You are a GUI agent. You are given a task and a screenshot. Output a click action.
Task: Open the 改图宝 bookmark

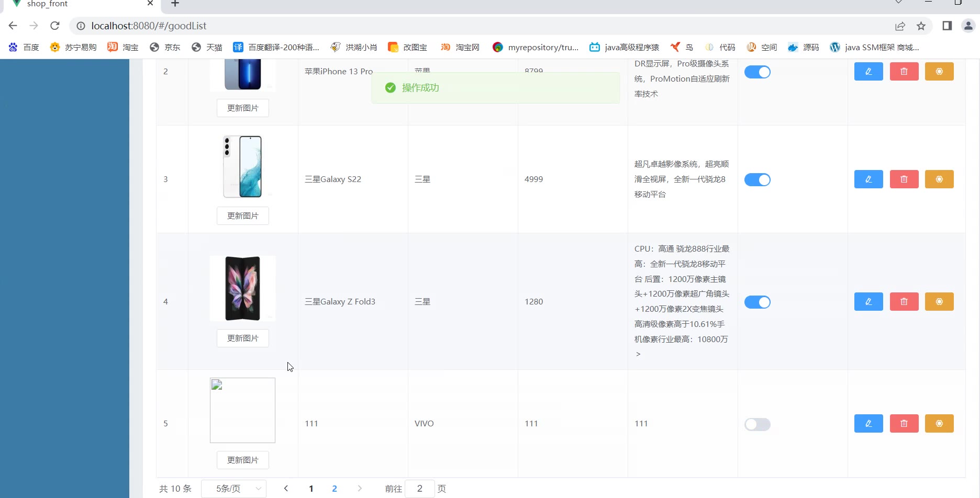[x=407, y=48]
